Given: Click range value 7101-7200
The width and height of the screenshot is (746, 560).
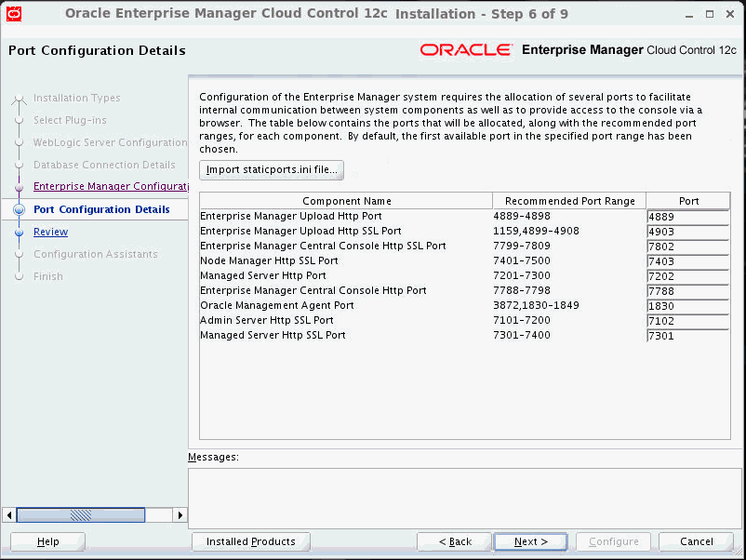Looking at the screenshot, I should 522,320.
